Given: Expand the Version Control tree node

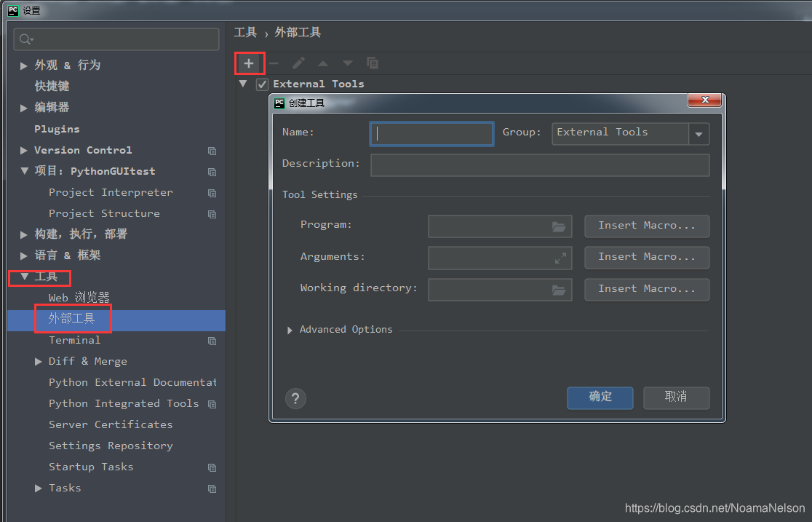Looking at the screenshot, I should 24,150.
